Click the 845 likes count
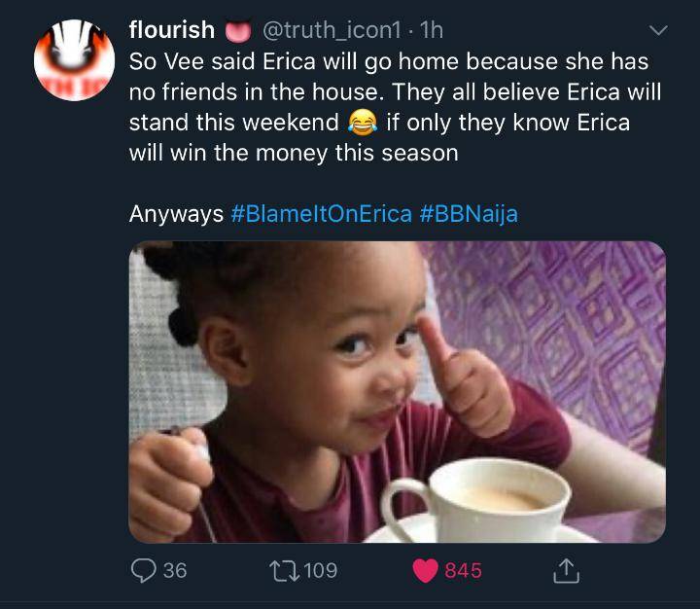700x609 pixels. 463,571
